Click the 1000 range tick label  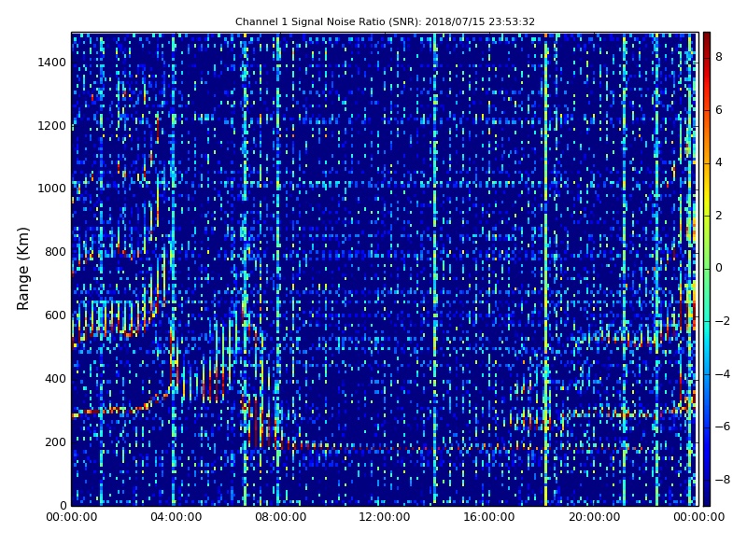click(x=51, y=189)
